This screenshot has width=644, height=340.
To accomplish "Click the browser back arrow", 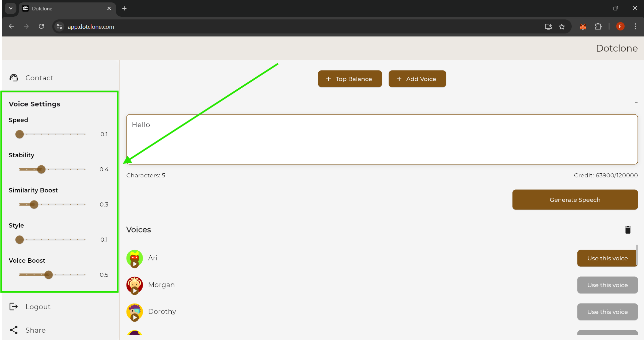I will [x=11, y=26].
